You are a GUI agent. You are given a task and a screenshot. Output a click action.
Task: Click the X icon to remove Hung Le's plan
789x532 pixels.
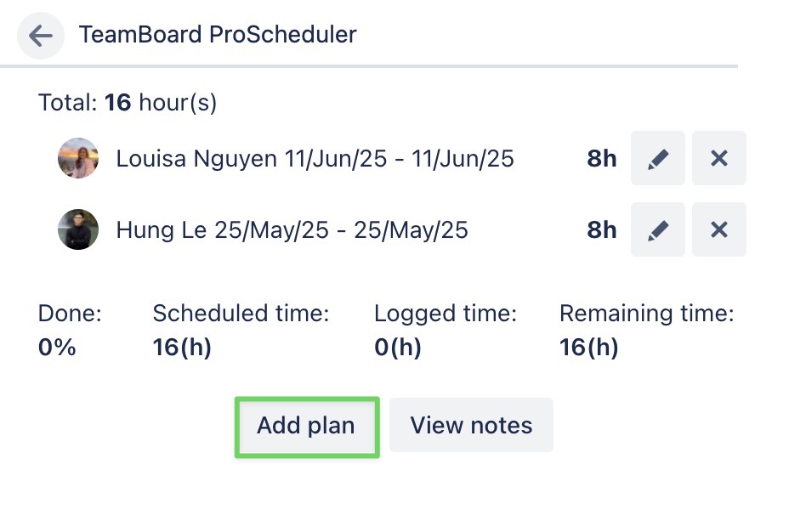pos(718,229)
